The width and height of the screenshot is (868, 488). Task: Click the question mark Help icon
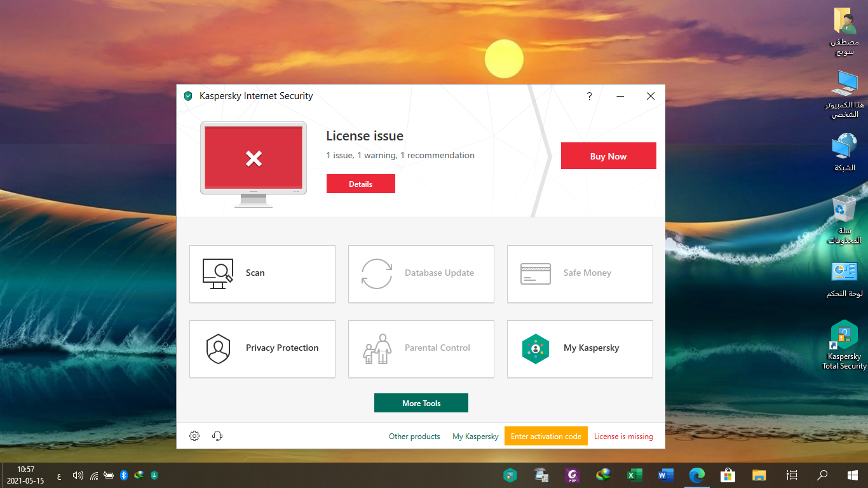click(x=589, y=96)
